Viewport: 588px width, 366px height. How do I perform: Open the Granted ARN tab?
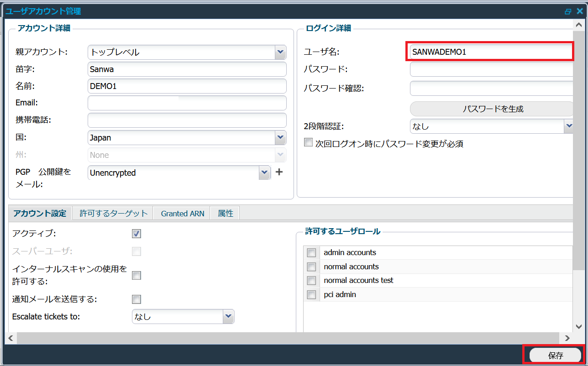182,213
